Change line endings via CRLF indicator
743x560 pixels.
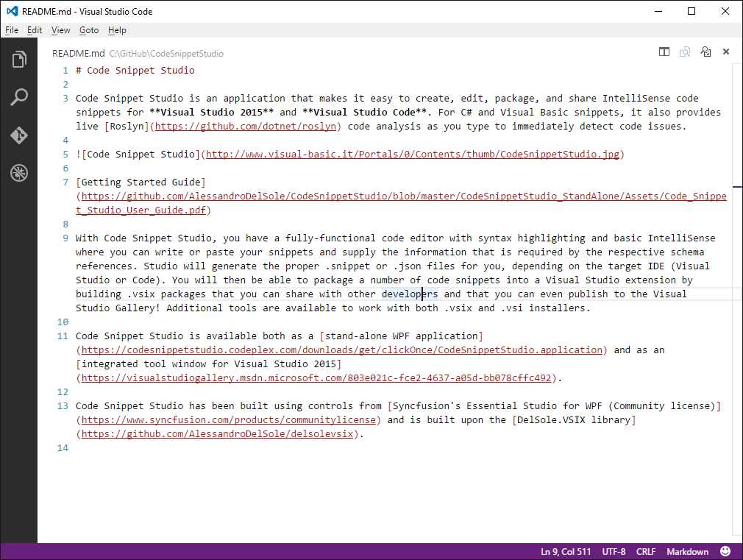coord(645,551)
